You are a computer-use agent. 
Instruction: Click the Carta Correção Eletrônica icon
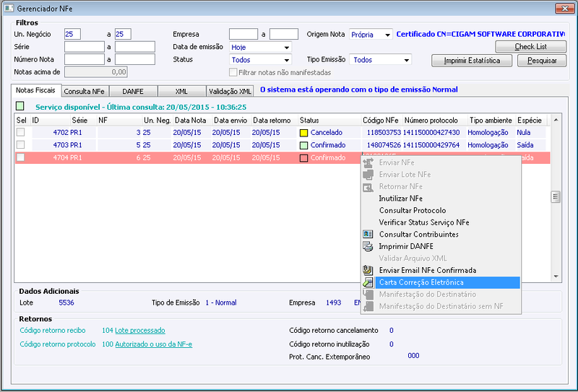click(x=368, y=282)
